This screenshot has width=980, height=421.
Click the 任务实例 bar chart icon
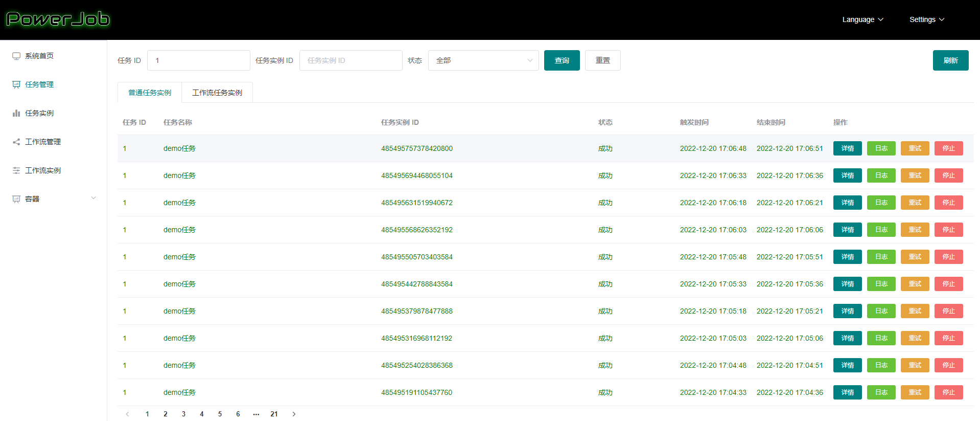[x=16, y=113]
